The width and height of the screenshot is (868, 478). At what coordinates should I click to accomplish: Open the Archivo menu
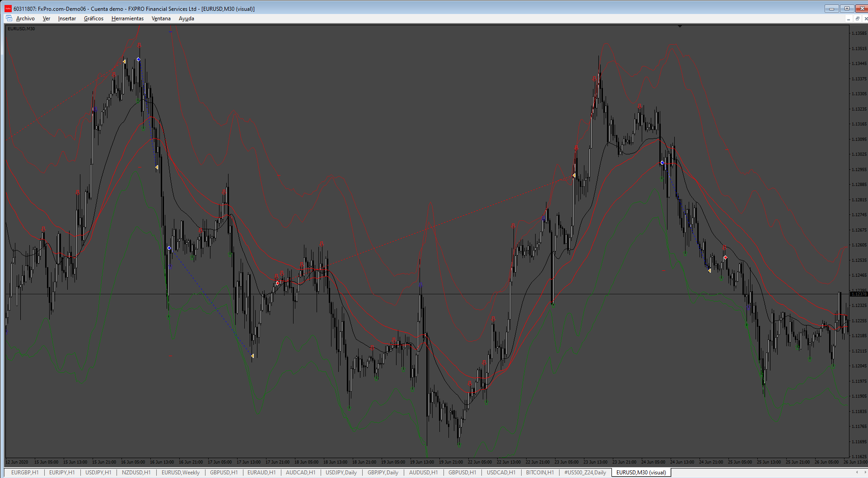[25, 19]
